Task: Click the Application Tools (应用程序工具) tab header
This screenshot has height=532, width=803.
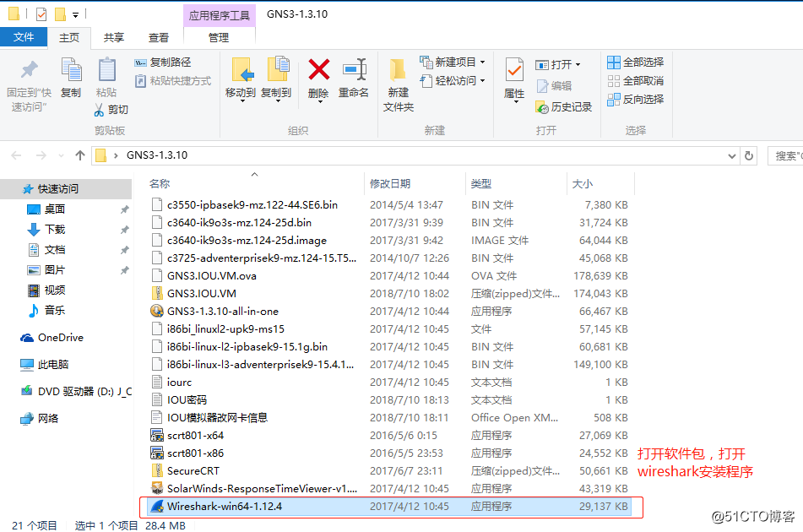Action: click(x=220, y=15)
